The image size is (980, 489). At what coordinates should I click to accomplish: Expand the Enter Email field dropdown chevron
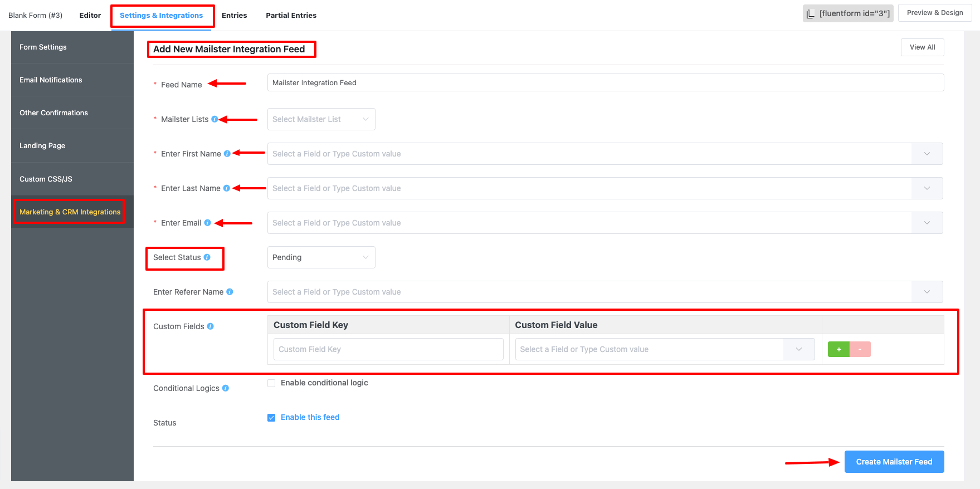[x=927, y=223]
